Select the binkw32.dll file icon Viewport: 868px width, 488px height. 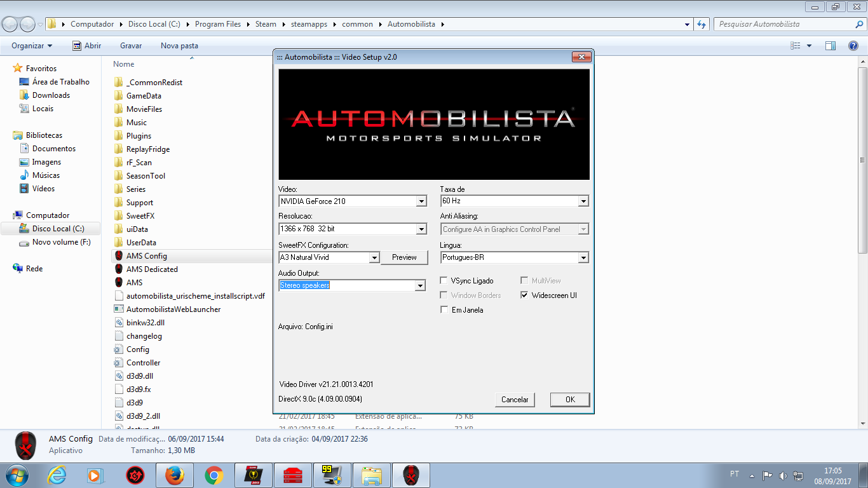[118, 322]
